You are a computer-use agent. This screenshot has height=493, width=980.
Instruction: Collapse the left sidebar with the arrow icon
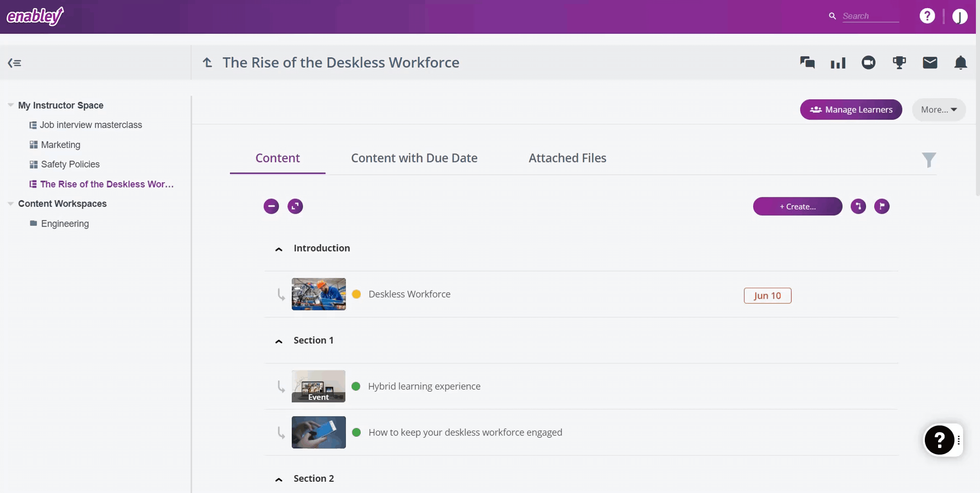tap(15, 62)
